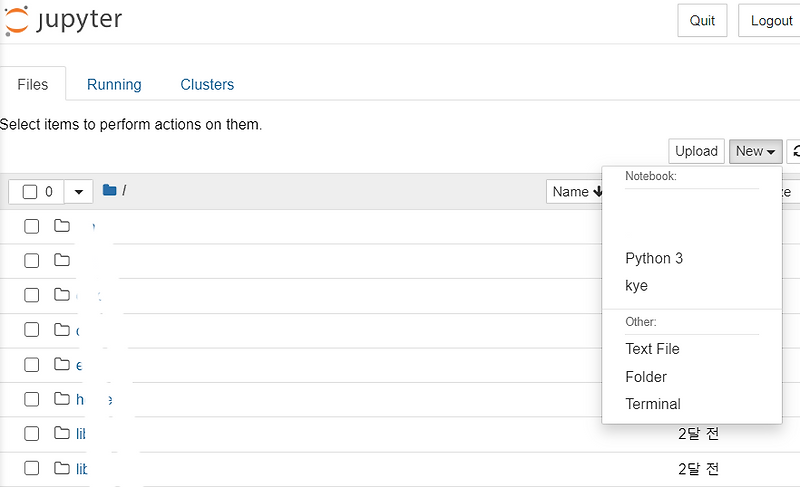Click the blue root folder breadcrumb icon
The height and width of the screenshot is (487, 800).
[110, 191]
